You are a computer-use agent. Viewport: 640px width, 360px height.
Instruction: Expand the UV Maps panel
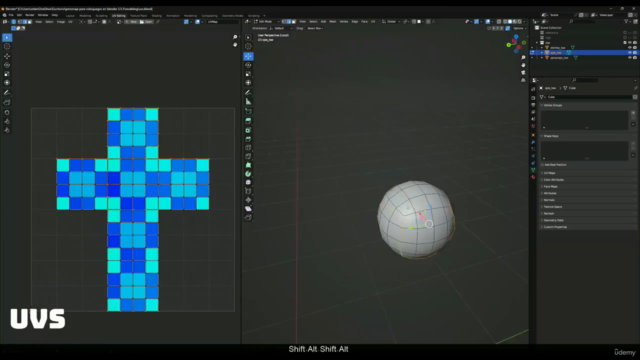[588, 173]
